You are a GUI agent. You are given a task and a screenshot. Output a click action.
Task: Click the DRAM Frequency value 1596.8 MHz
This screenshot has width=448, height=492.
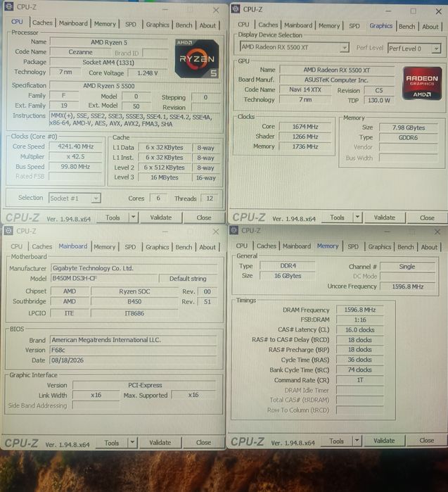(360, 310)
